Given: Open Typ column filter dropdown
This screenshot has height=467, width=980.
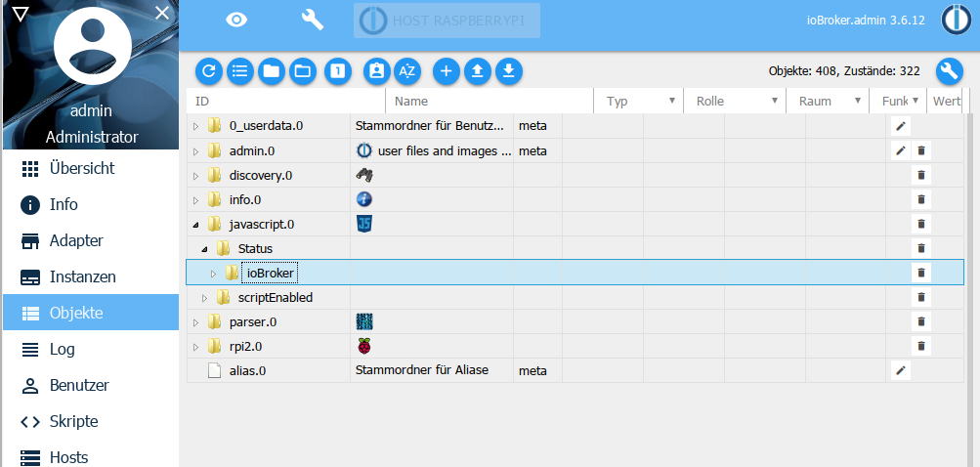Looking at the screenshot, I should (x=672, y=101).
